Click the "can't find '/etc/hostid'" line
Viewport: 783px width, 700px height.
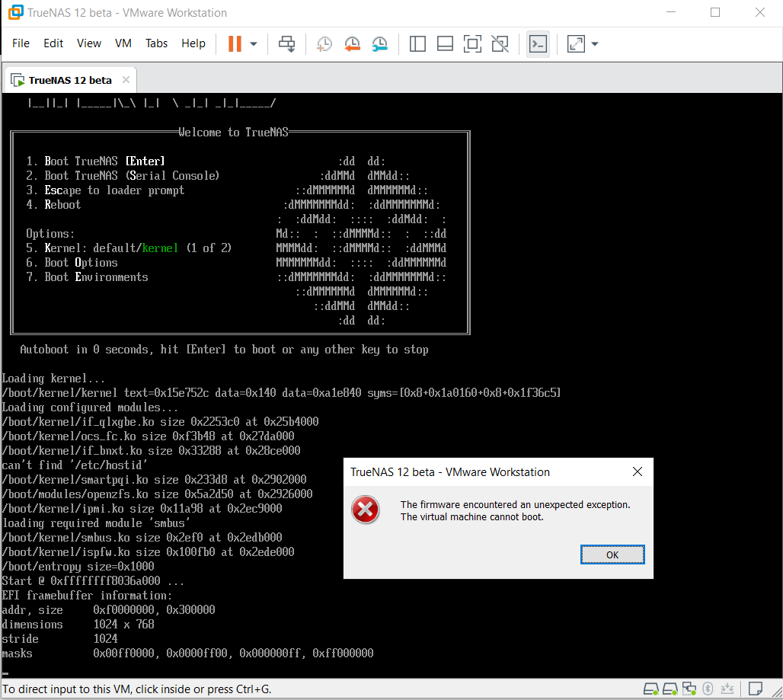click(x=75, y=465)
